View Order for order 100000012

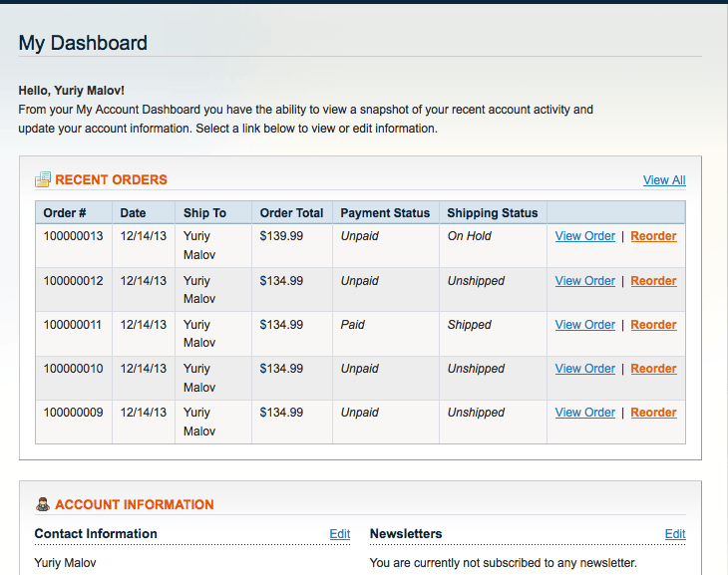point(584,281)
